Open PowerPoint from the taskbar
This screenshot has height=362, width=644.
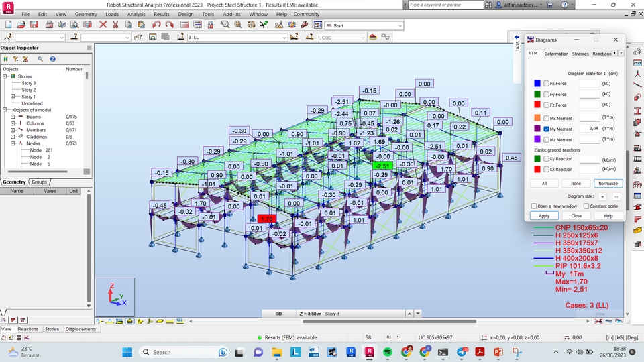(498, 352)
